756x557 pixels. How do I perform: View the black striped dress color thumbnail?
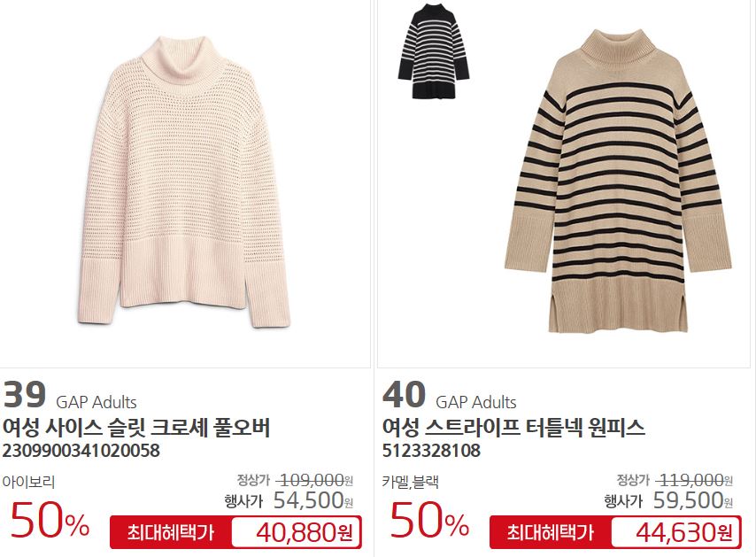[434, 51]
